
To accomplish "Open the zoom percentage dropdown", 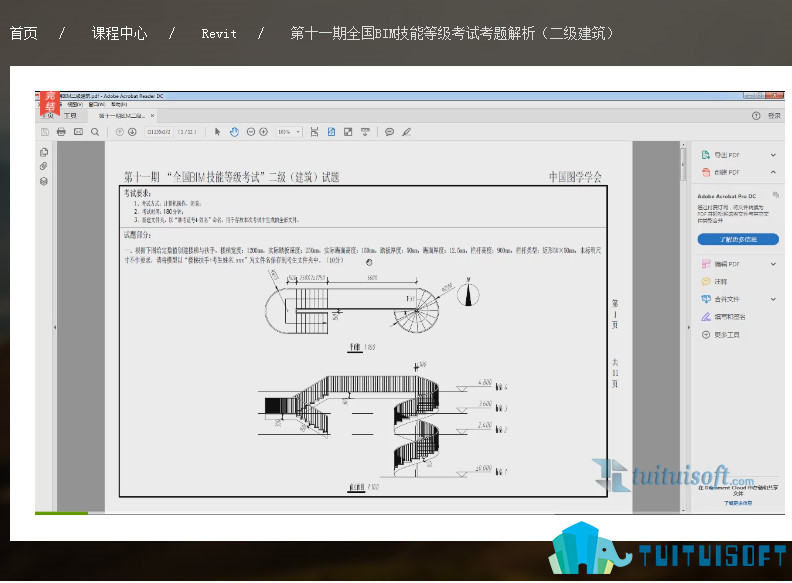I will click(x=298, y=132).
